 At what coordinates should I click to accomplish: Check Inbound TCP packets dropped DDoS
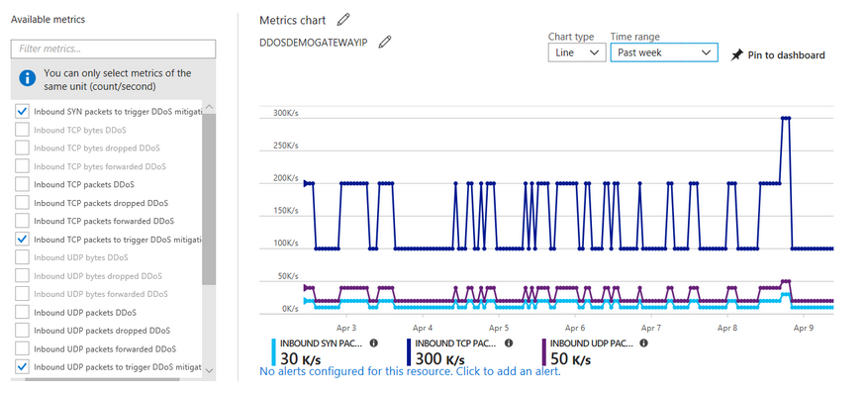tap(22, 203)
